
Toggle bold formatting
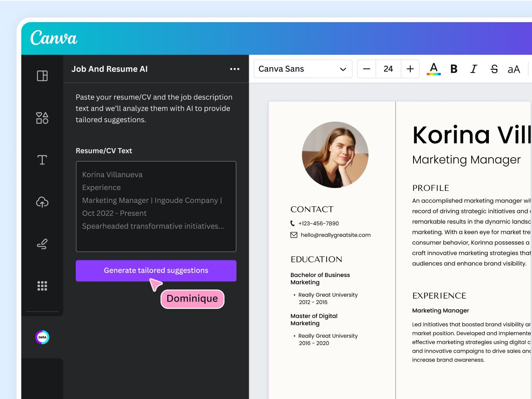(454, 69)
